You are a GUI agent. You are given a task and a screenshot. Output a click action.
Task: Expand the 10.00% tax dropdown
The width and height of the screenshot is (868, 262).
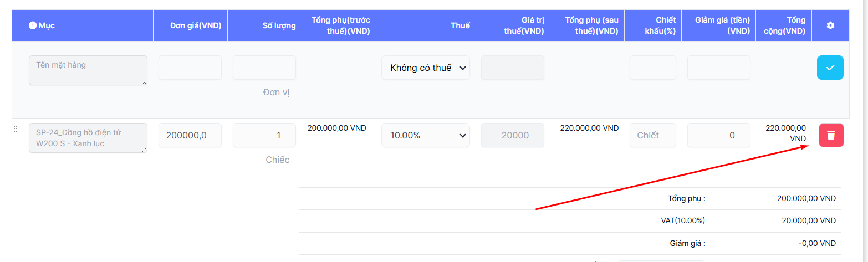[x=425, y=135]
